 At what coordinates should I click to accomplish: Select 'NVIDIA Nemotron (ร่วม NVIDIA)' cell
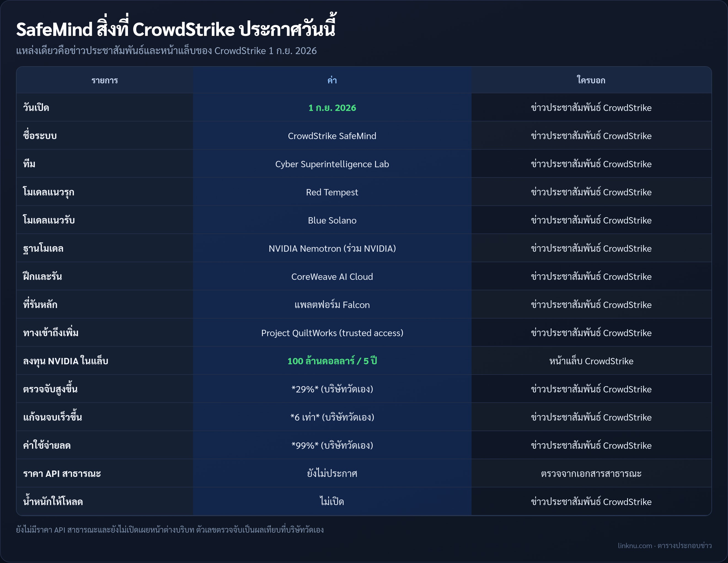[x=332, y=248]
